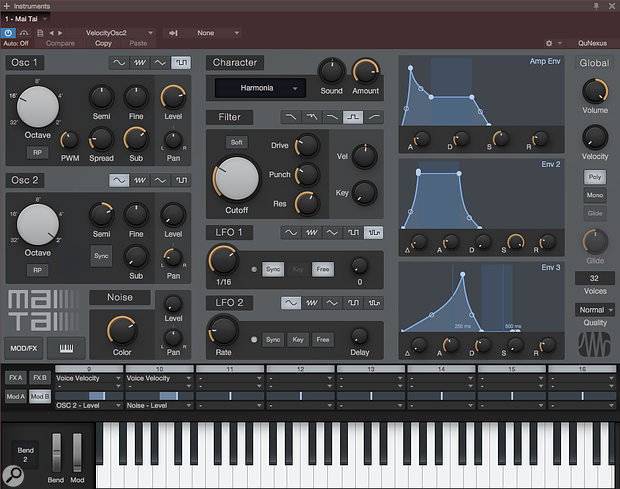Select square waveform for LFO 1
620x489 pixels.
point(353,232)
